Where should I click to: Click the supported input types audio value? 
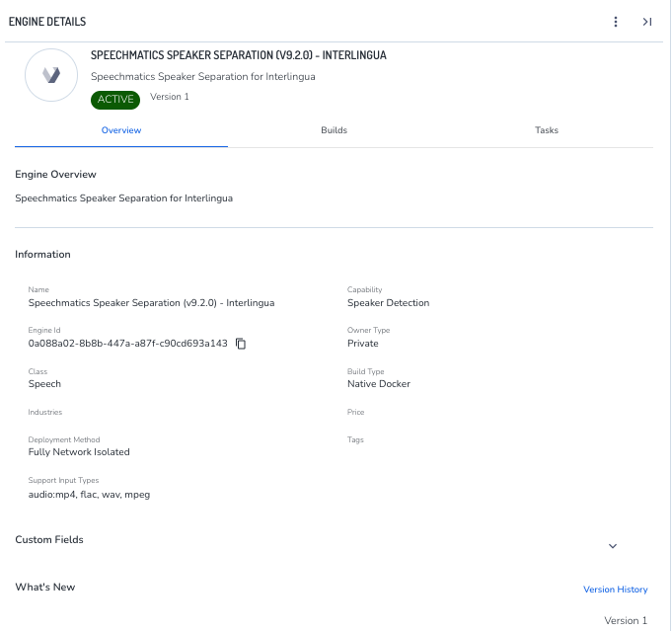click(x=89, y=494)
